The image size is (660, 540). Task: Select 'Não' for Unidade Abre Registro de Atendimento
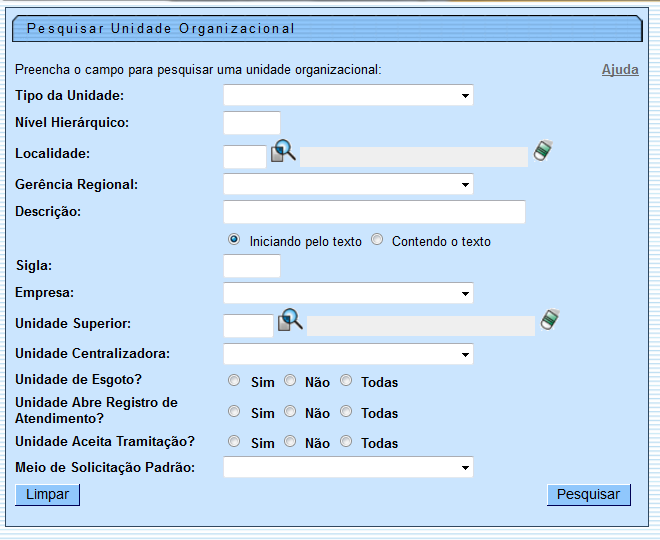tap(290, 411)
